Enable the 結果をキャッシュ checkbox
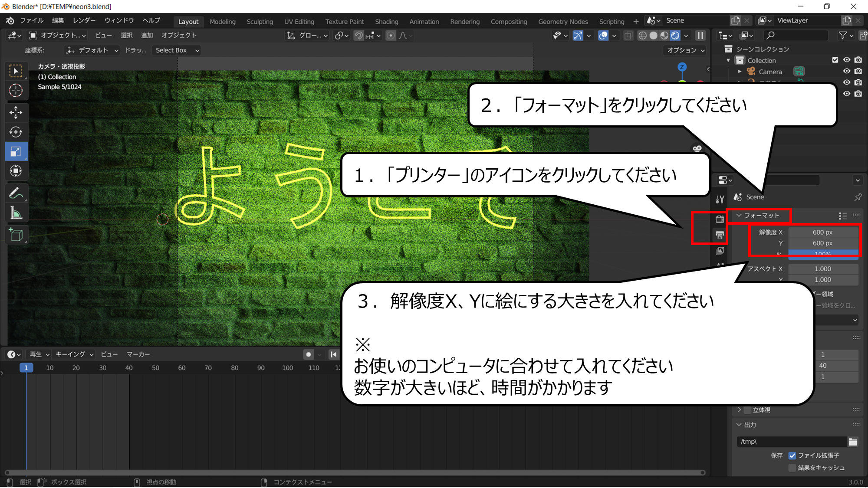This screenshot has height=488, width=868. 792,468
